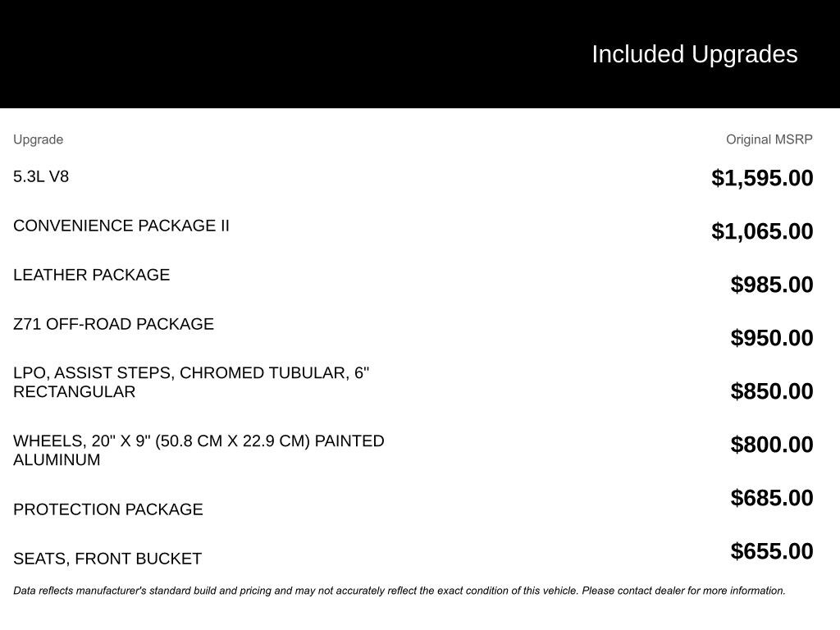The image size is (840, 630).
Task: Click the $685.00 price
Action: (x=772, y=498)
